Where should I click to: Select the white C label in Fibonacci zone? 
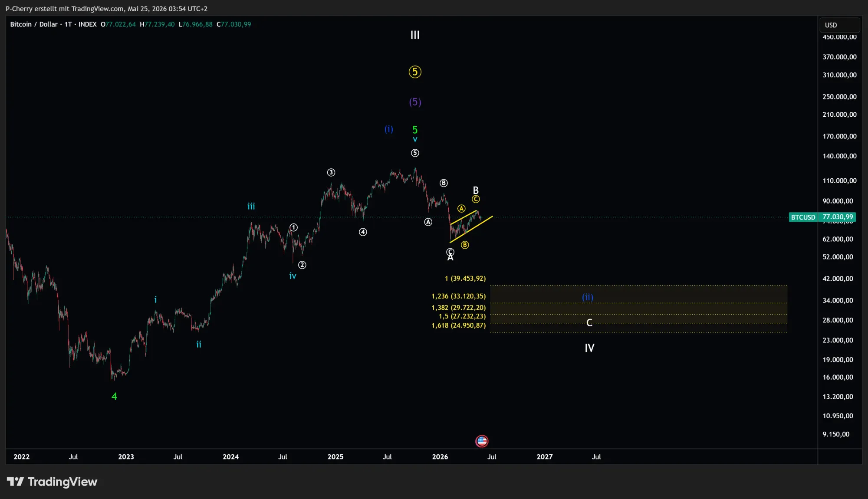(589, 322)
